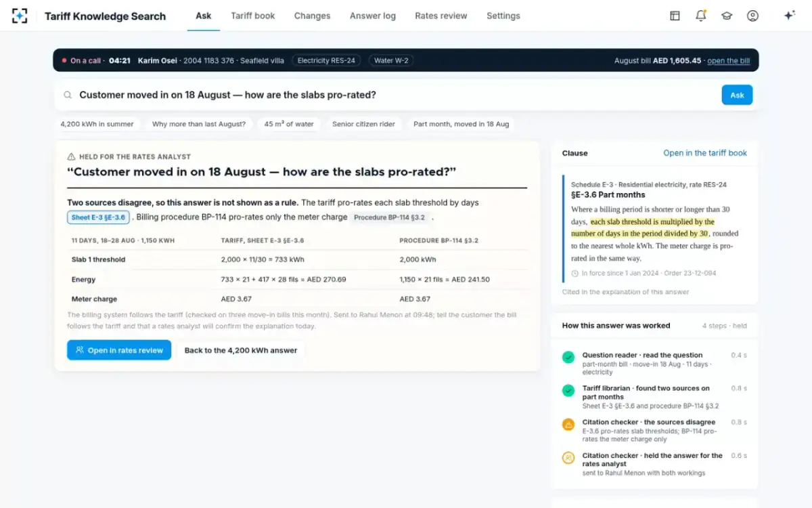Select the Senior citizen rider suggestion
Viewport: 812px width, 508px height.
(x=364, y=124)
